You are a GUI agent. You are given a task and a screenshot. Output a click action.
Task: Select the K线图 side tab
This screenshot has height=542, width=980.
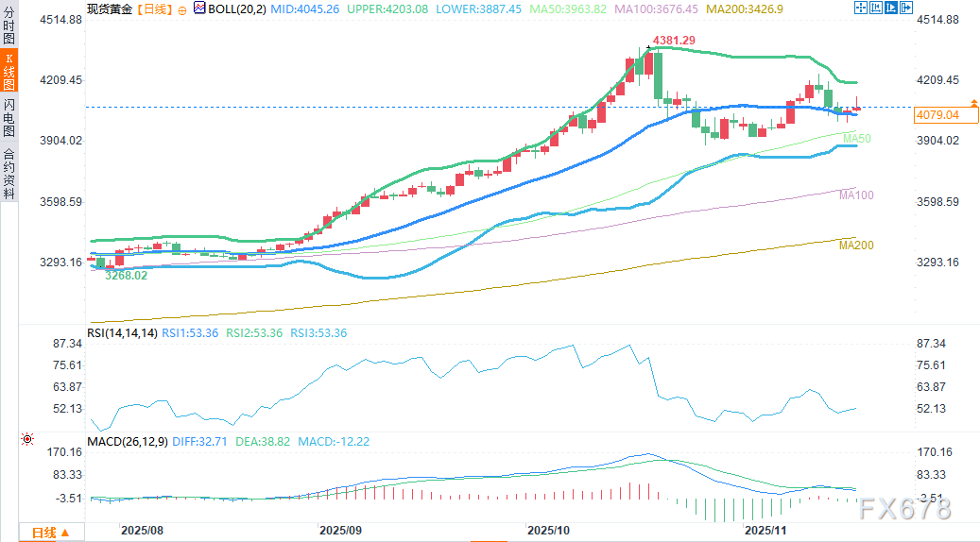click(9, 71)
